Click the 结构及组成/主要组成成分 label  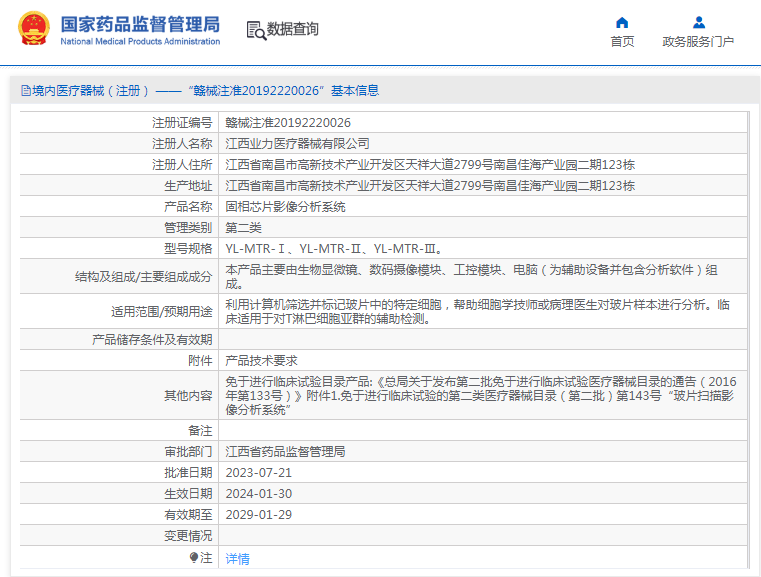144,277
